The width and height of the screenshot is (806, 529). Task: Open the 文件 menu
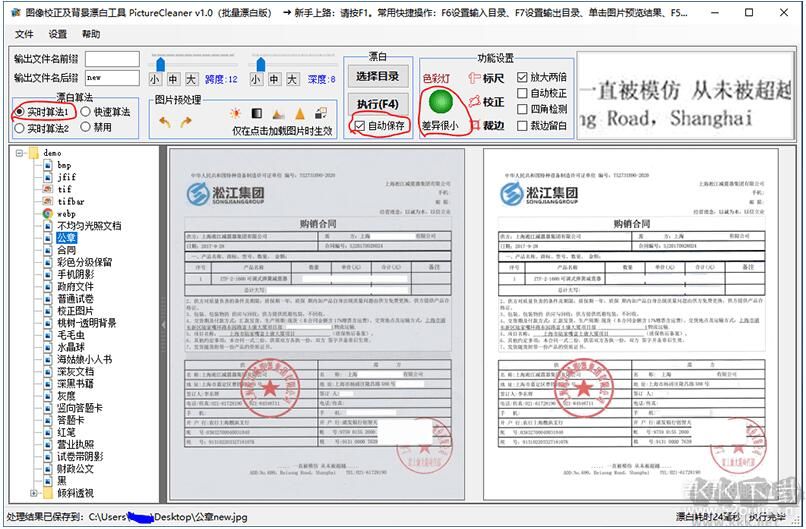pyautogui.click(x=24, y=34)
